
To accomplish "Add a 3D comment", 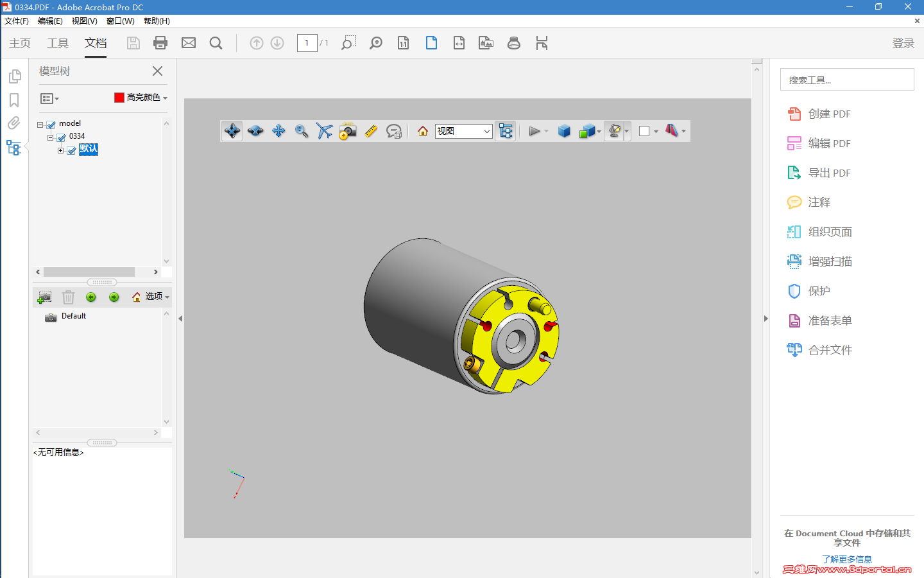I will click(x=394, y=131).
